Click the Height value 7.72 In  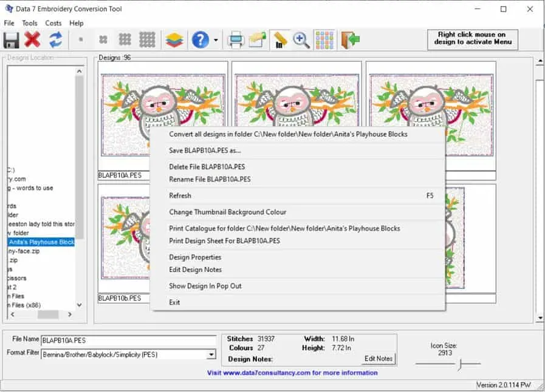(x=341, y=348)
